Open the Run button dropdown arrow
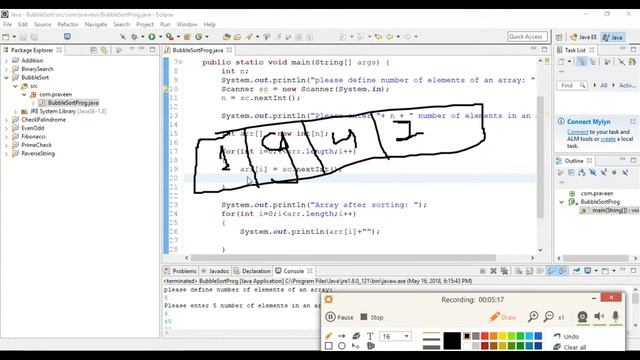640x360 pixels. point(160,37)
